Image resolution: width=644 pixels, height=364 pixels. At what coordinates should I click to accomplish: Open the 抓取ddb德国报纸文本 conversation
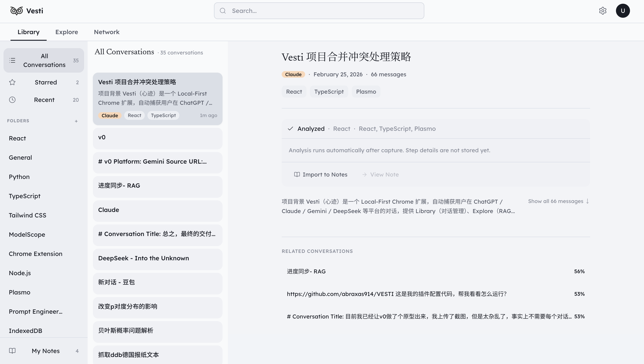[x=158, y=355]
